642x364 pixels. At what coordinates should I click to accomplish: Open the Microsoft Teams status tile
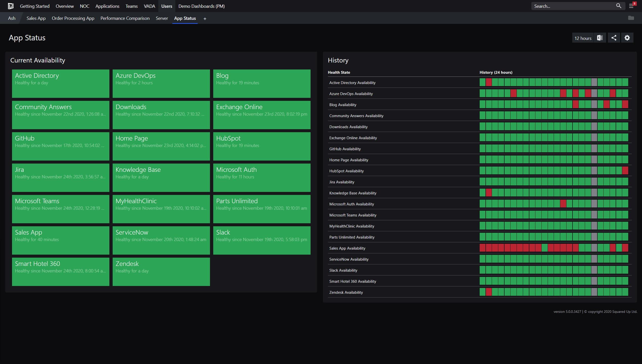point(61,209)
